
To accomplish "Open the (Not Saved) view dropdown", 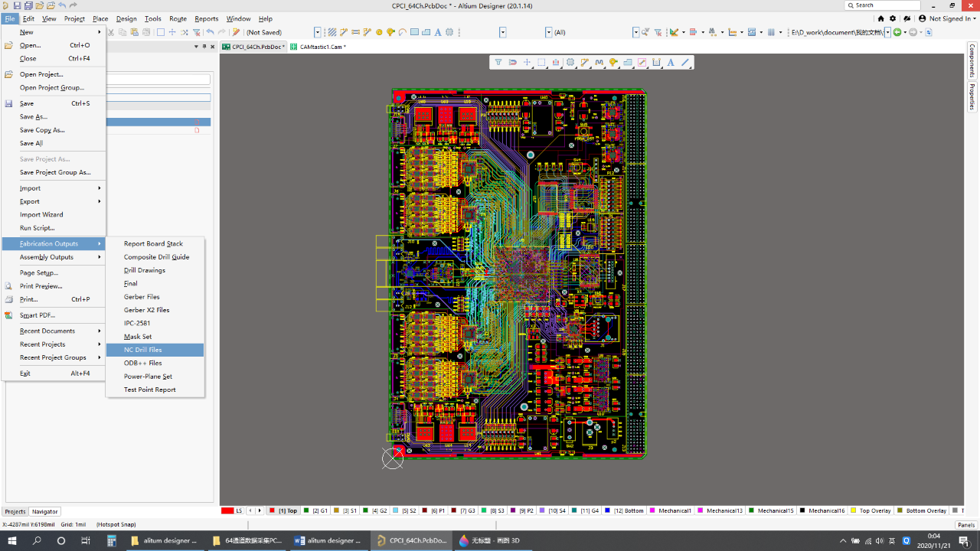I will coord(318,32).
